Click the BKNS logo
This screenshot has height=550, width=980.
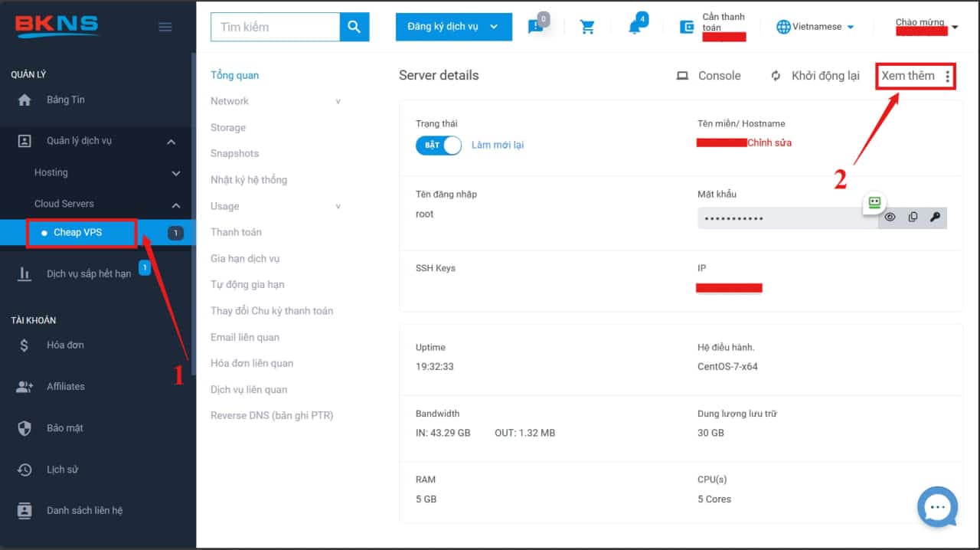click(x=57, y=26)
